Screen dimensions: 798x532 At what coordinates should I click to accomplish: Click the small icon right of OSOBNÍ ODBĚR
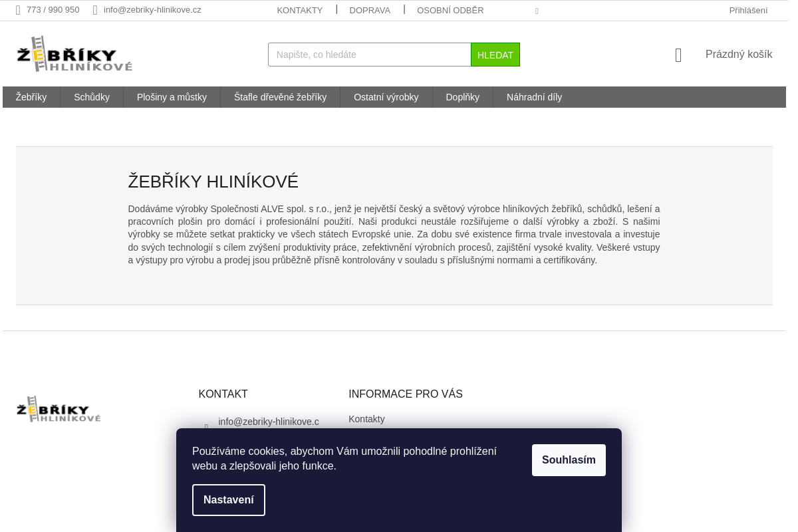tap(537, 11)
